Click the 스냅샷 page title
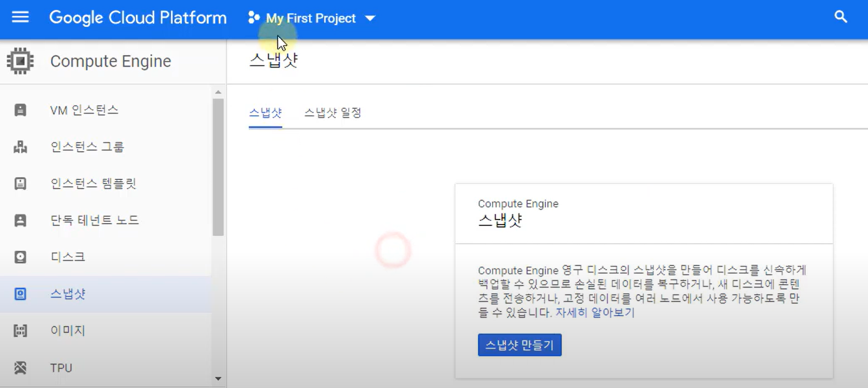Screen dimensions: 868x388 pos(273,61)
